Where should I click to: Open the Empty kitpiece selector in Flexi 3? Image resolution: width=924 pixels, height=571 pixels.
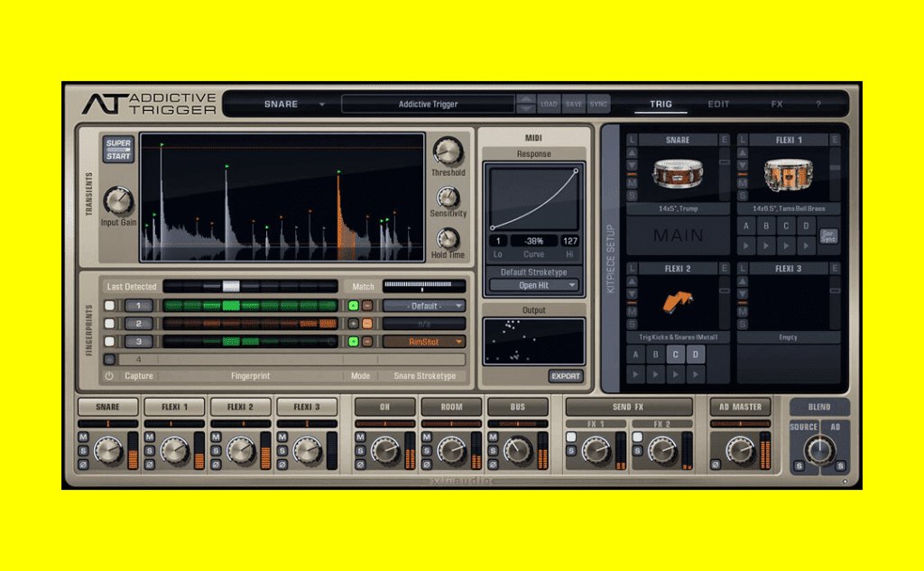pos(788,337)
